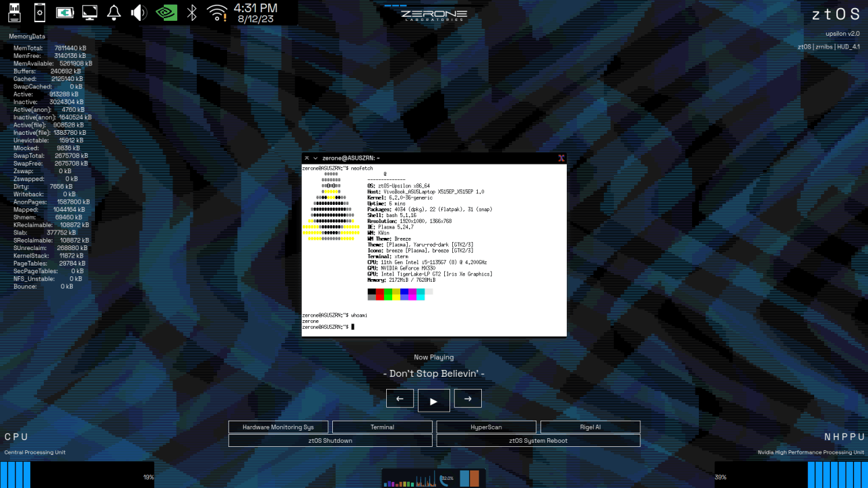868x488 pixels.
Task: Play the song with the play button
Action: click(434, 400)
